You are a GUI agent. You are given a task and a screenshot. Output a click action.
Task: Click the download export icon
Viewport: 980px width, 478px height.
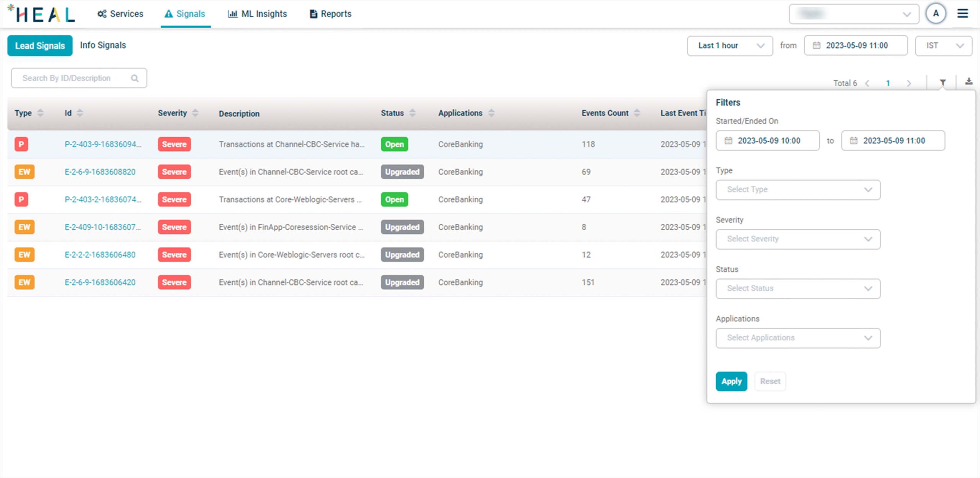point(969,82)
